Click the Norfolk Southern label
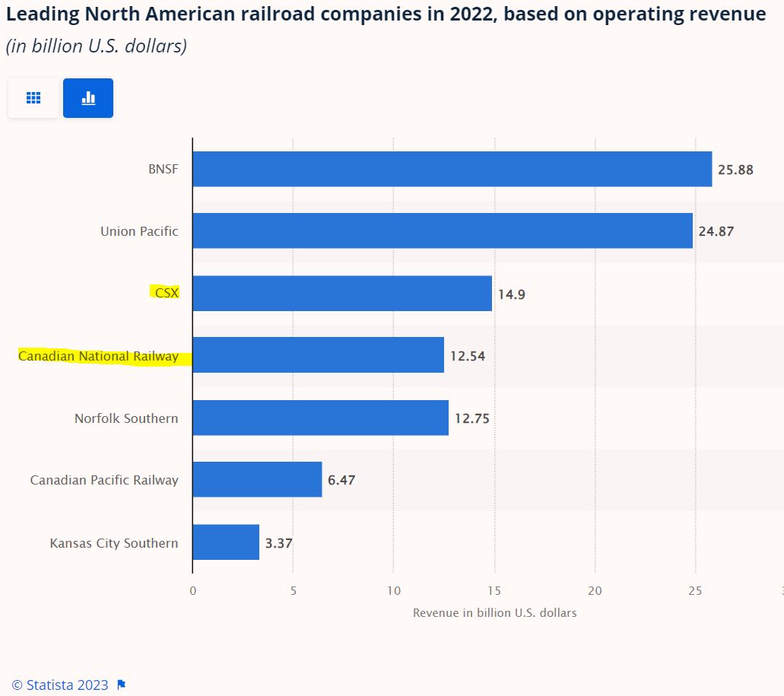Viewport: 784px width, 696px height. (126, 418)
